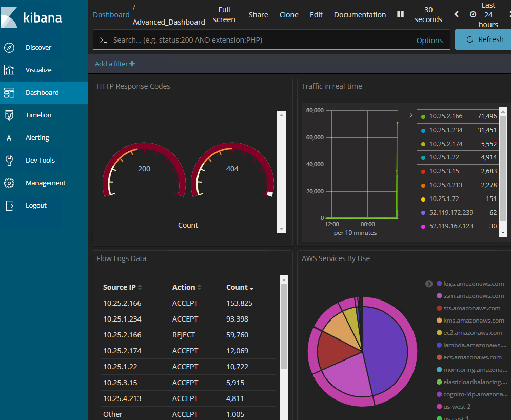Image resolution: width=511 pixels, height=420 pixels.
Task: Click the Refresh button
Action: [484, 39]
